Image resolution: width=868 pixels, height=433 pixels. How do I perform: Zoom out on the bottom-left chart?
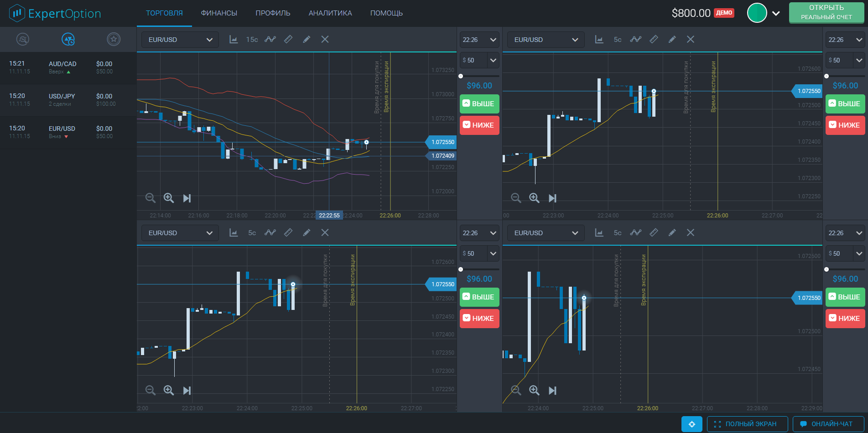tap(150, 391)
